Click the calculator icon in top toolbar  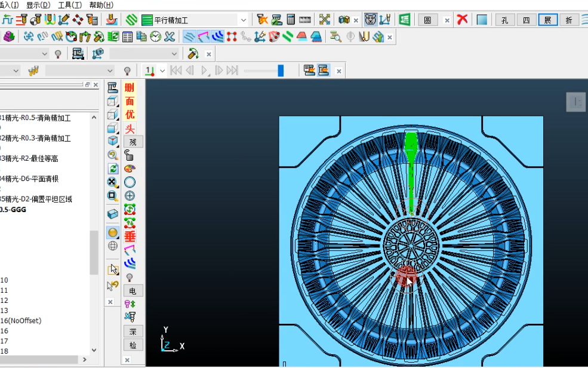[x=291, y=20]
